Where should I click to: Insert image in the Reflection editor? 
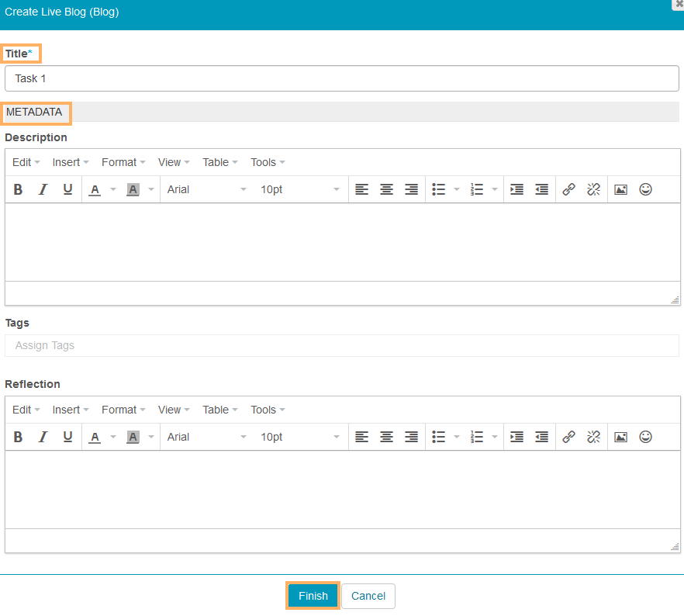coord(620,437)
